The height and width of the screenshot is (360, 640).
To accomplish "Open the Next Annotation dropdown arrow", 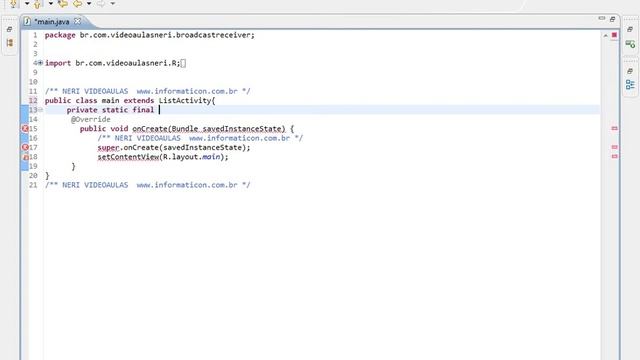I will click(27, 4).
